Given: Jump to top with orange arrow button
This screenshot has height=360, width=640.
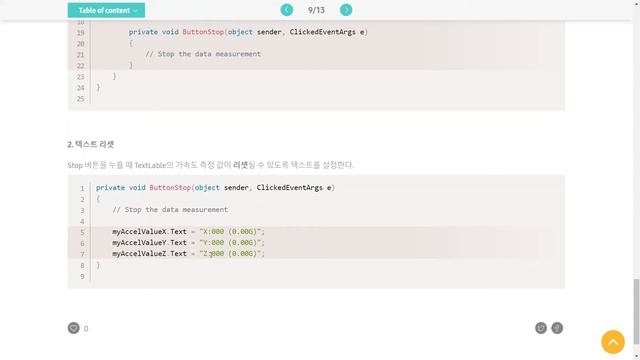Looking at the screenshot, I should point(613,342).
